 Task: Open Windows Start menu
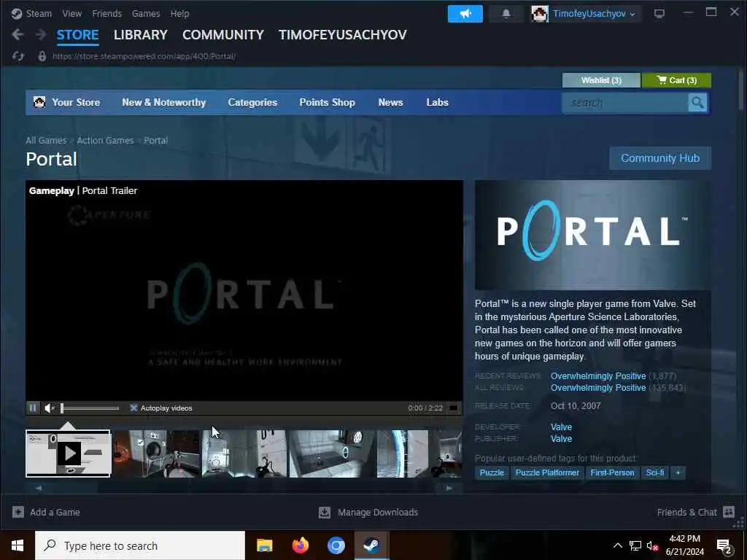pos(18,545)
